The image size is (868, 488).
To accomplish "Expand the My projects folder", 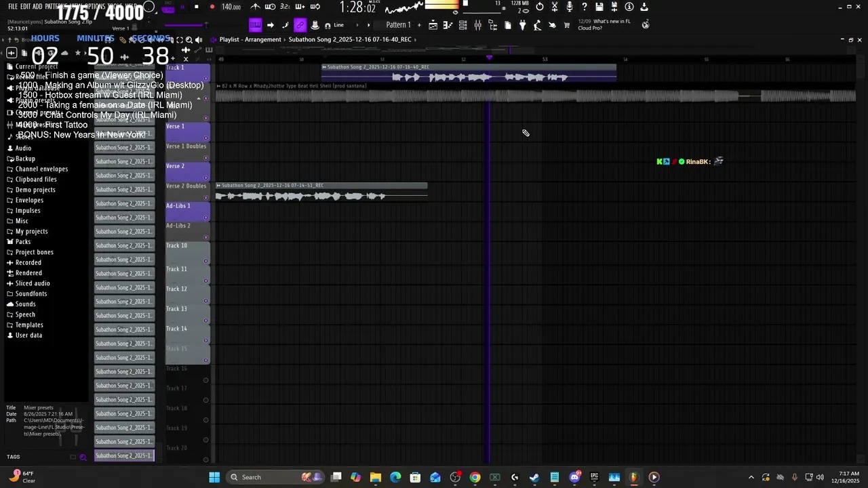I will [31, 231].
